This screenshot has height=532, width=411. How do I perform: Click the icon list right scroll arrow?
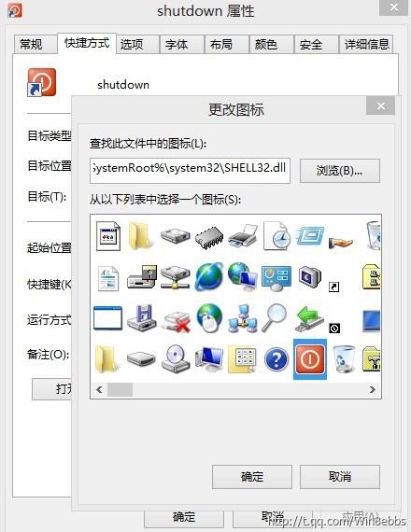tap(373, 389)
